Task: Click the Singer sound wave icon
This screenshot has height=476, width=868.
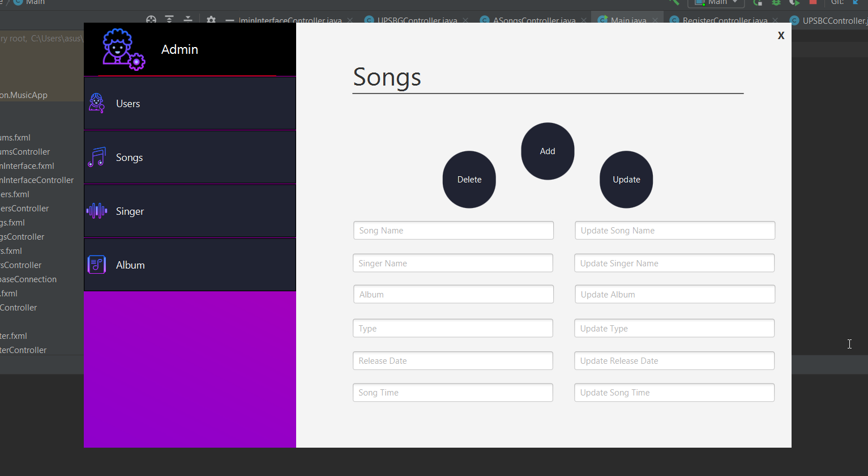Action: [x=97, y=211]
